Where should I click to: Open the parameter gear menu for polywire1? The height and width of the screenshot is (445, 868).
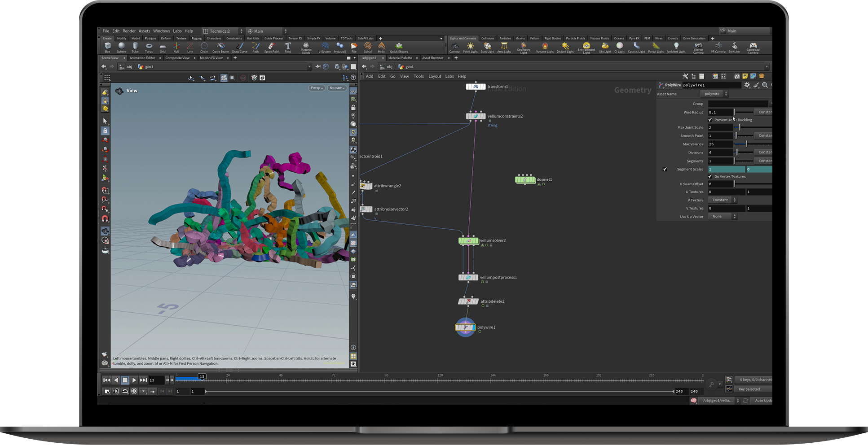point(747,85)
